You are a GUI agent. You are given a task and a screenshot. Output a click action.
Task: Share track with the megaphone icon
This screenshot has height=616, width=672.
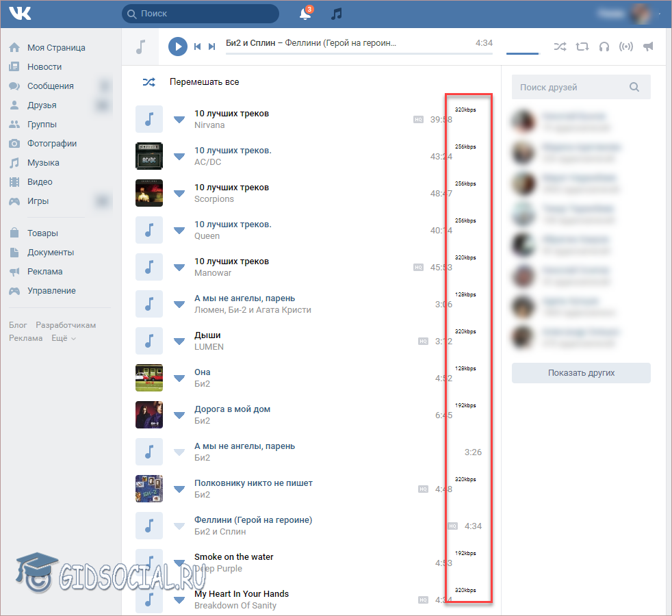[x=648, y=47]
